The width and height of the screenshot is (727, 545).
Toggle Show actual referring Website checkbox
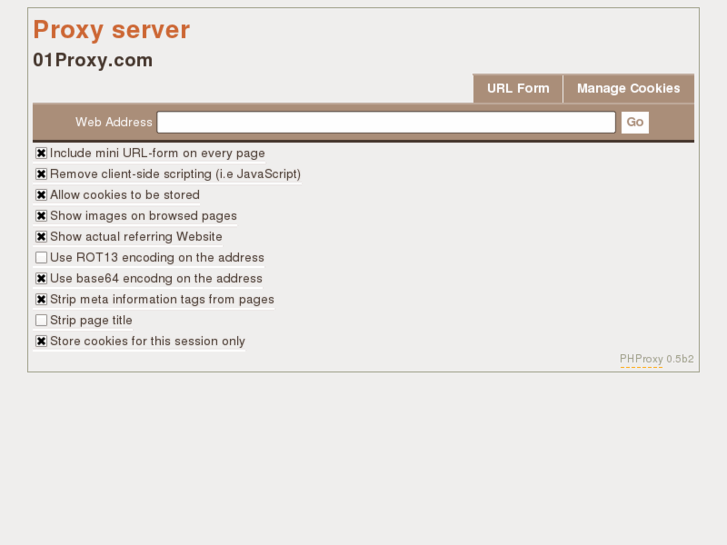[41, 237]
